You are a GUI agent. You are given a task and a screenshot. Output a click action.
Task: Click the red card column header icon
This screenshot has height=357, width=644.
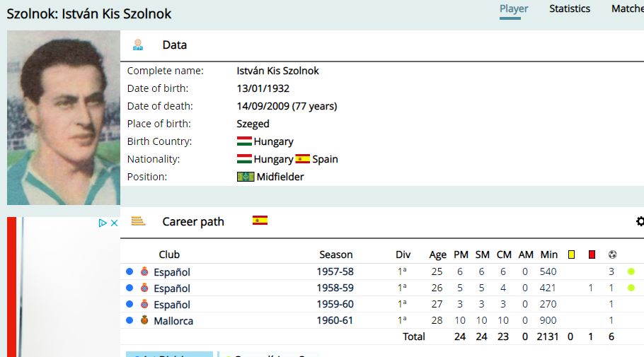pos(592,254)
